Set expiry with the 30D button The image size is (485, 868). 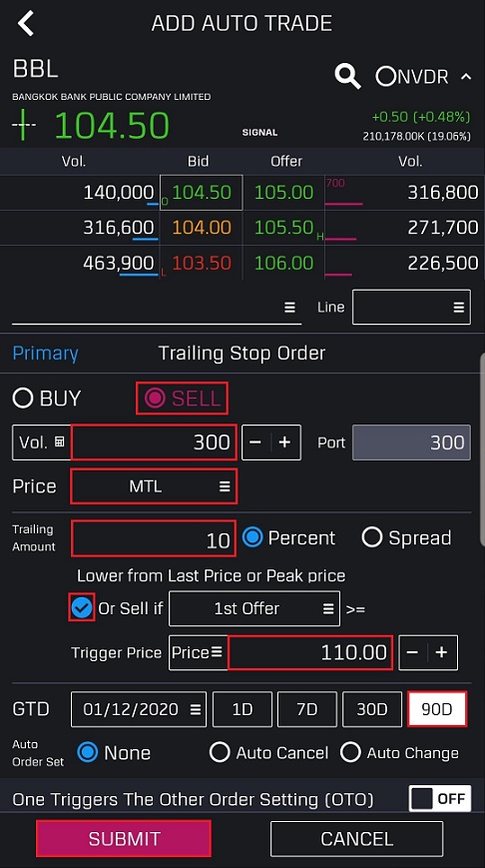point(372,709)
